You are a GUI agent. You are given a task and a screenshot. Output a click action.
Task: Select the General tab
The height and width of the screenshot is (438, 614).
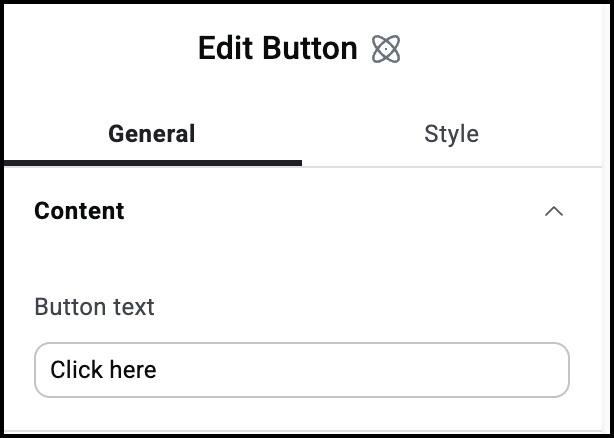tap(152, 134)
